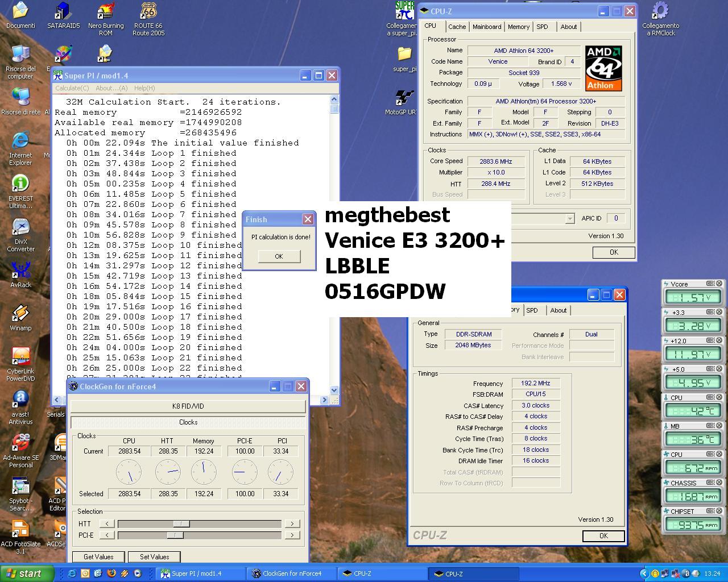This screenshot has height=582, width=728.
Task: Launch the AvRack desktop shortcut
Action: click(20, 275)
